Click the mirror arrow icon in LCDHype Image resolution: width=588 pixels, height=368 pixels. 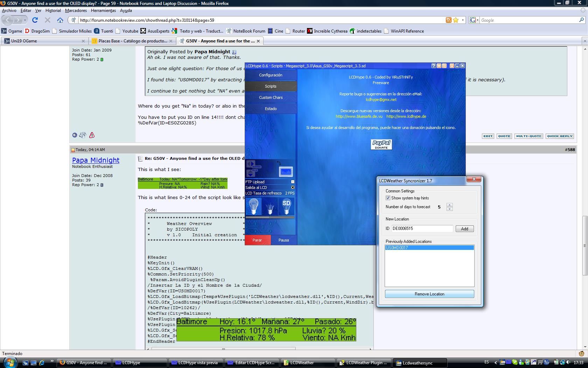click(251, 164)
